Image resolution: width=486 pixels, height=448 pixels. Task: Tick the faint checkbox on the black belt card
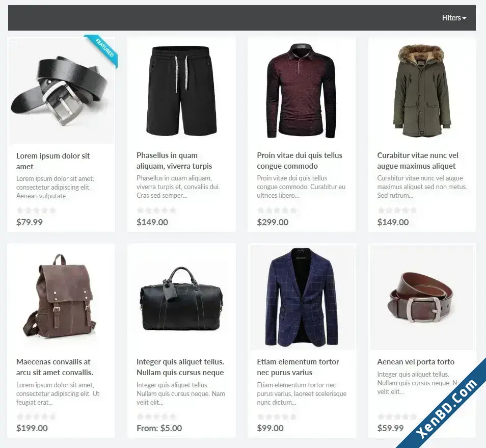(x=14, y=44)
